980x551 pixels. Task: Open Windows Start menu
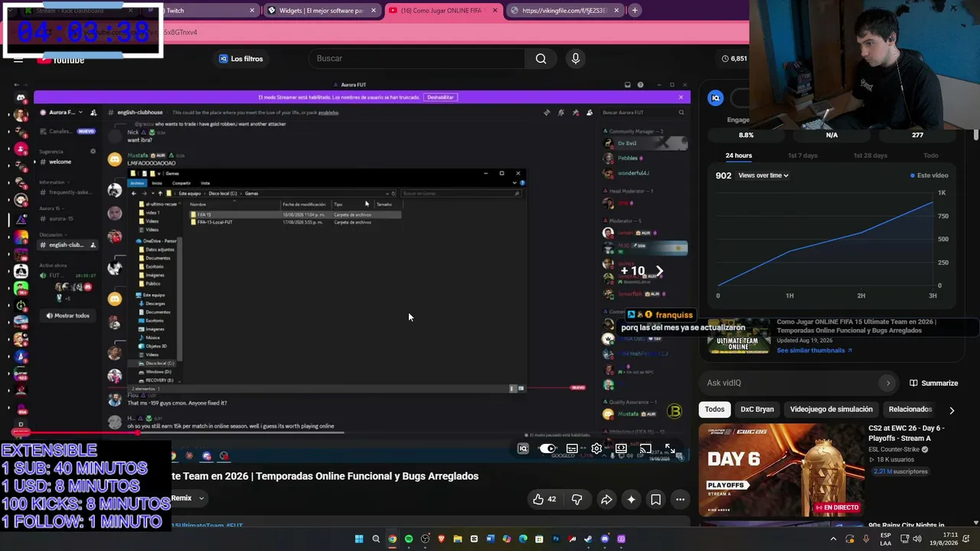pyautogui.click(x=359, y=539)
